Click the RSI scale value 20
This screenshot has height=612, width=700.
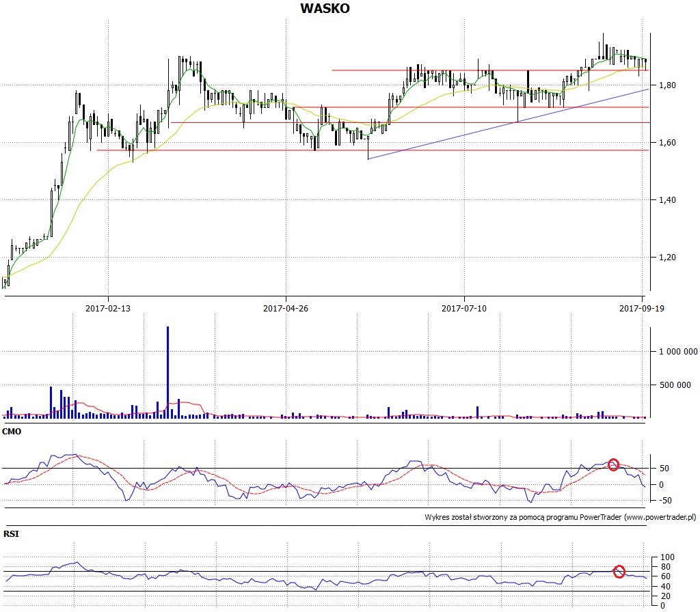[665, 596]
